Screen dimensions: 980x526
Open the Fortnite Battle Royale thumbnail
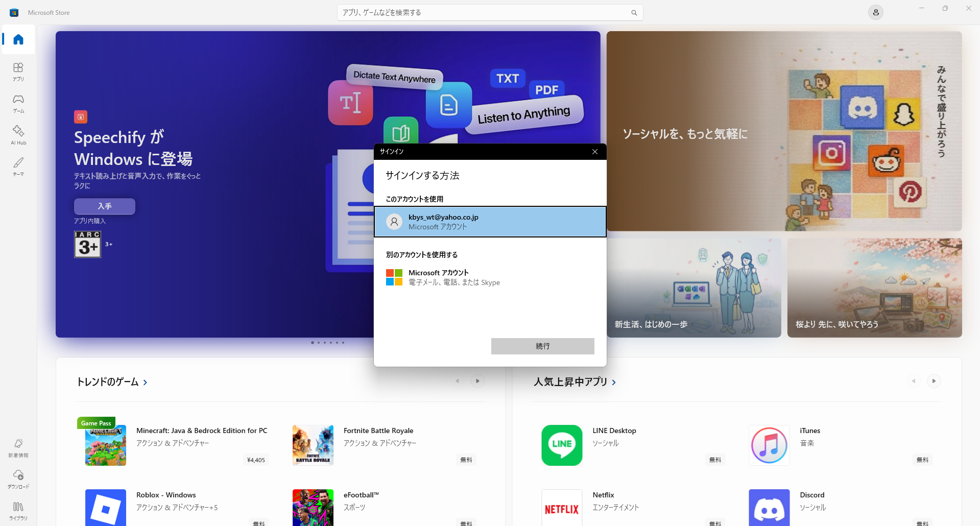313,445
